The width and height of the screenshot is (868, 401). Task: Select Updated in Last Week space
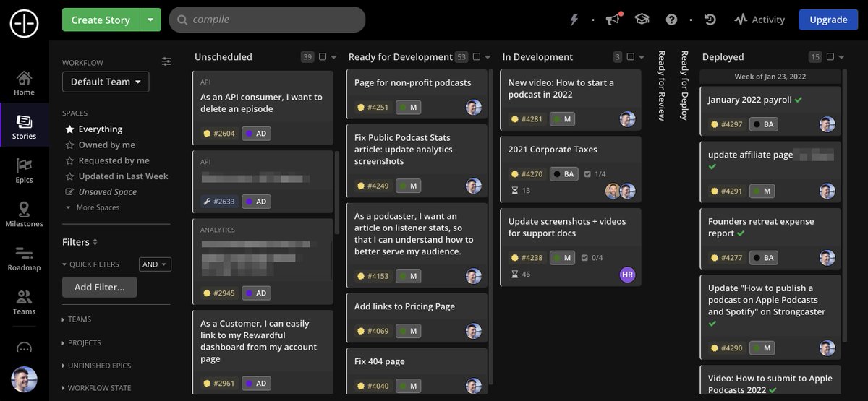(x=123, y=176)
